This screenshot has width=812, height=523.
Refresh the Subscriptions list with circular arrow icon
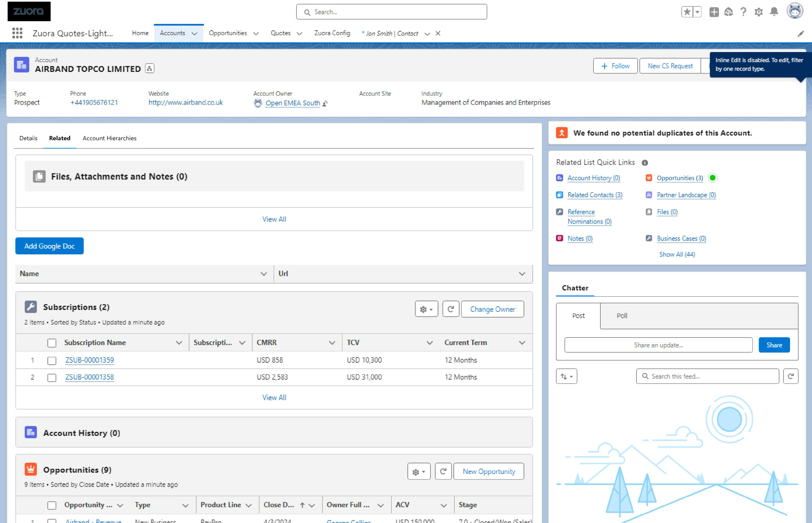tap(451, 309)
